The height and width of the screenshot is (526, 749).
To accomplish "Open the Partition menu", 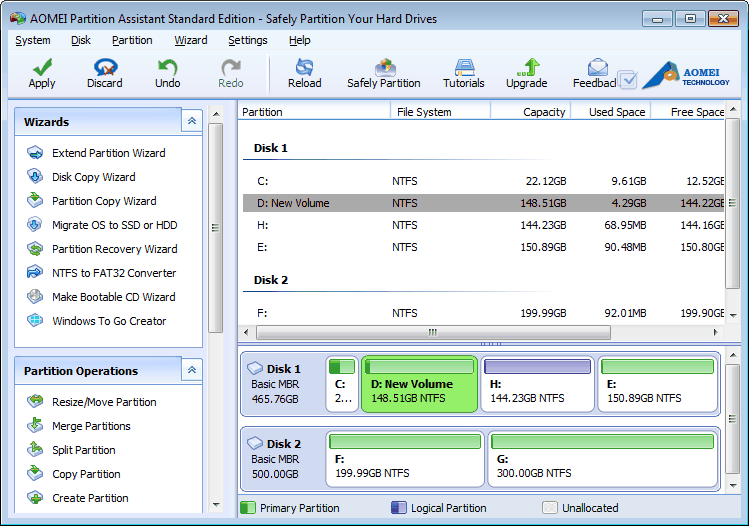I will (x=132, y=41).
